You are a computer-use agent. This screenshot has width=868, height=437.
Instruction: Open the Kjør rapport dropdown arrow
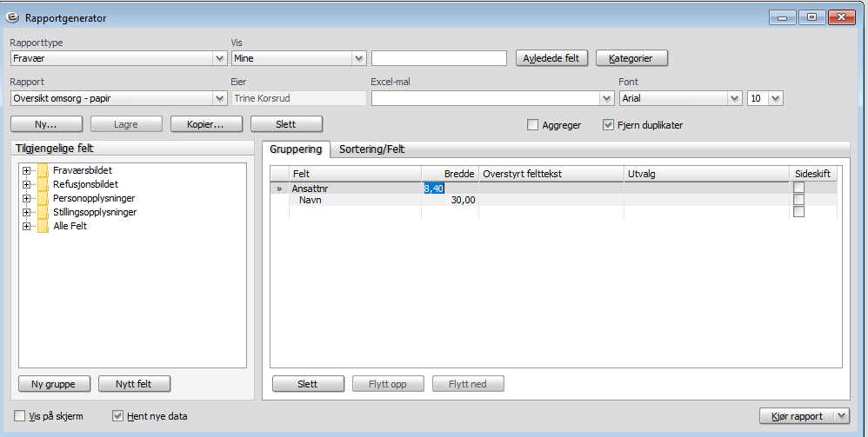click(x=842, y=416)
